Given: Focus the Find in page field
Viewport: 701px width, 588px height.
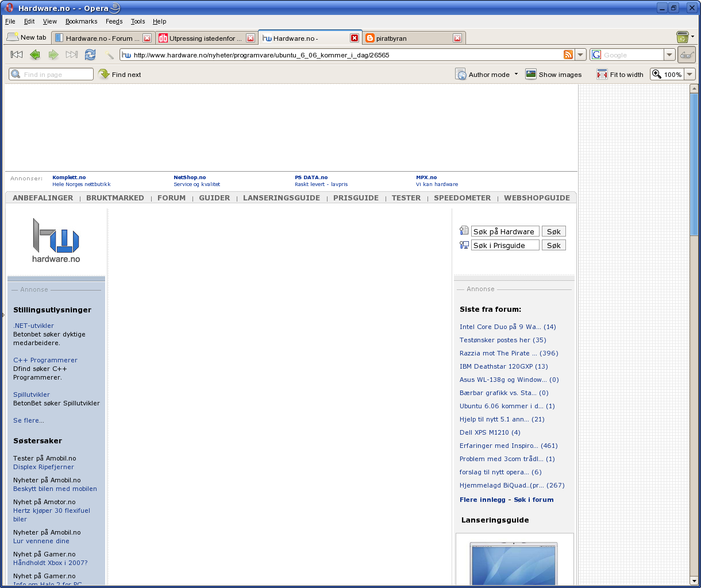Looking at the screenshot, I should [x=51, y=74].
